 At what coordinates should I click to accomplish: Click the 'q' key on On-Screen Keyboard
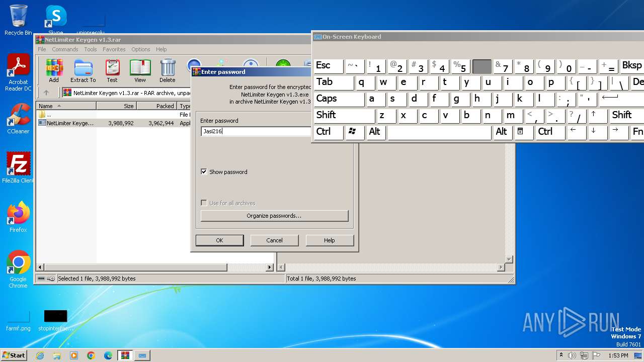tap(365, 82)
